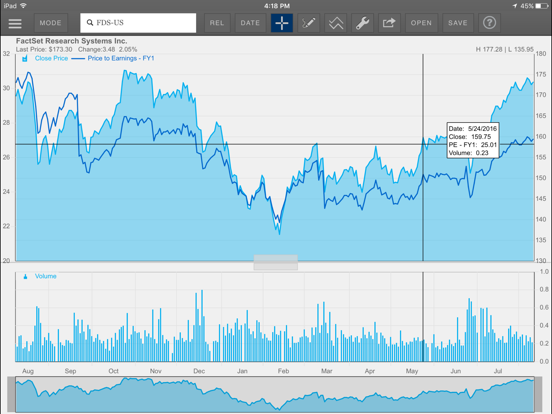
Task: Tap the Dec label on time axis
Action: click(x=199, y=371)
